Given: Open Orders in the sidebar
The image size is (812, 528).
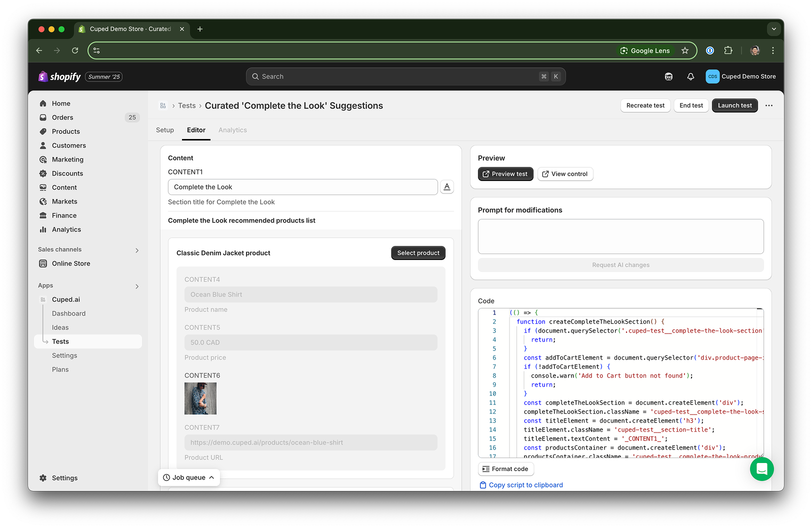Looking at the screenshot, I should coord(62,117).
